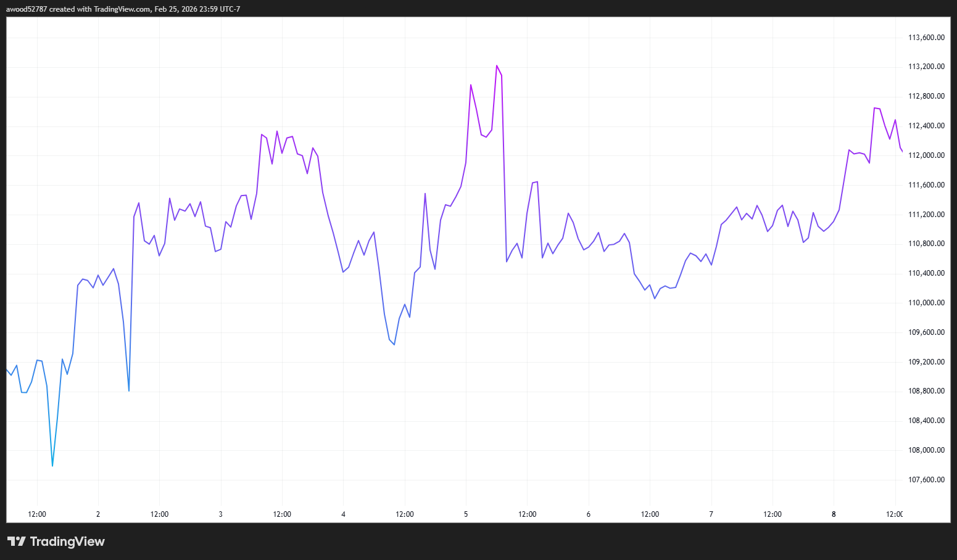Screen dimensions: 957x560
Task: Select the chart line at its highest peak
Action: [x=497, y=66]
